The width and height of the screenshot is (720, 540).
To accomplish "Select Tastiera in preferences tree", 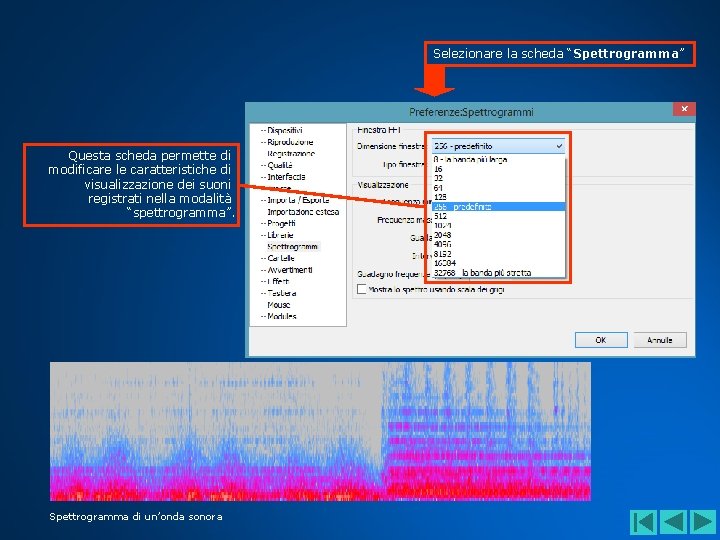I will (x=281, y=293).
